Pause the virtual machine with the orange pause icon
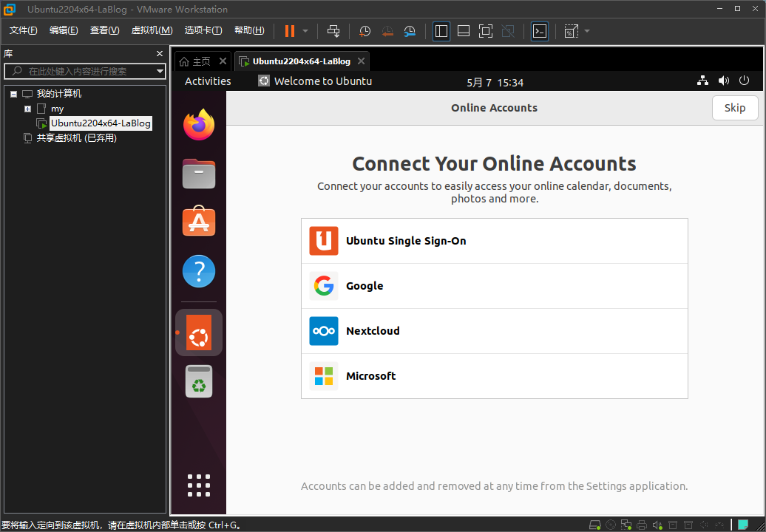766x532 pixels. click(x=290, y=31)
